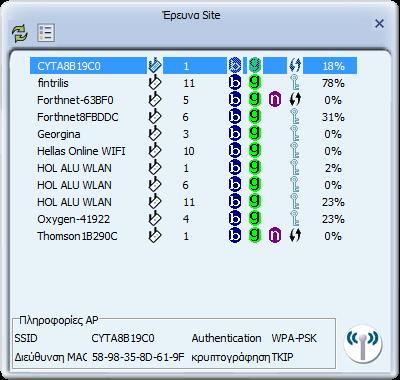
Task: Click the green g icon for Oxygen-41922
Action: (255, 218)
